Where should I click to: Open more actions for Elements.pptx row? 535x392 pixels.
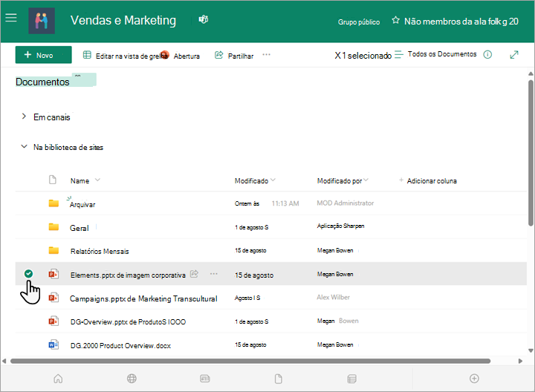point(214,274)
